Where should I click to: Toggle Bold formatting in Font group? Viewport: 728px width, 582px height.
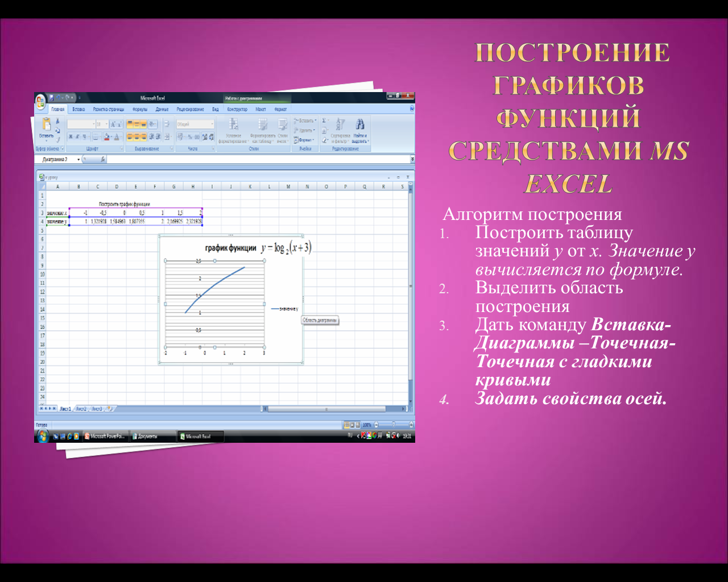click(71, 137)
